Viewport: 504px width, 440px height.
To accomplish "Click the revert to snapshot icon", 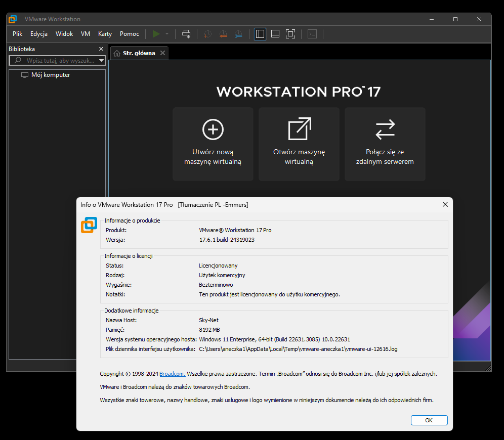I will coord(223,34).
